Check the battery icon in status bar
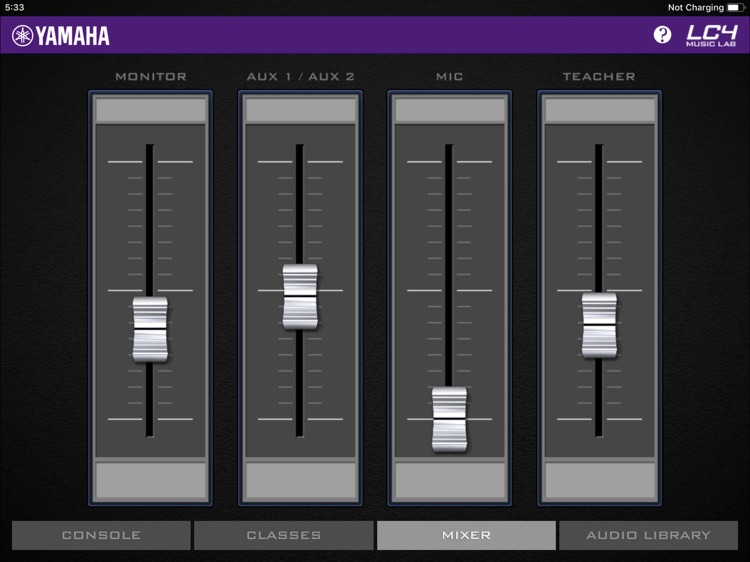Image resolution: width=750 pixels, height=562 pixels. [x=734, y=8]
